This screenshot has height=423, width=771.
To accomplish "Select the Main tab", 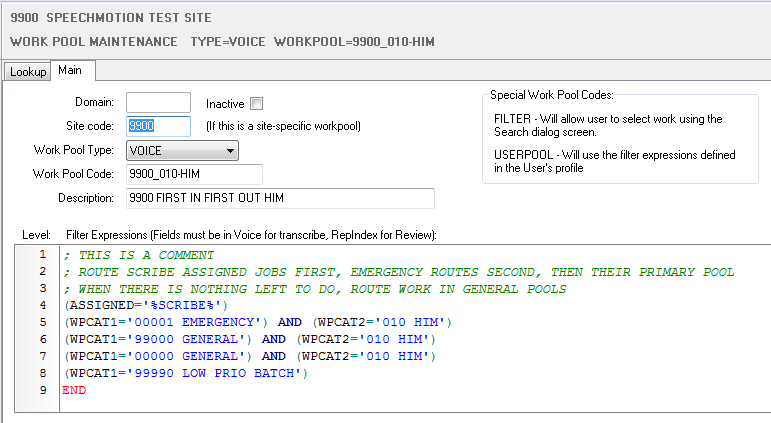I will (x=70, y=70).
